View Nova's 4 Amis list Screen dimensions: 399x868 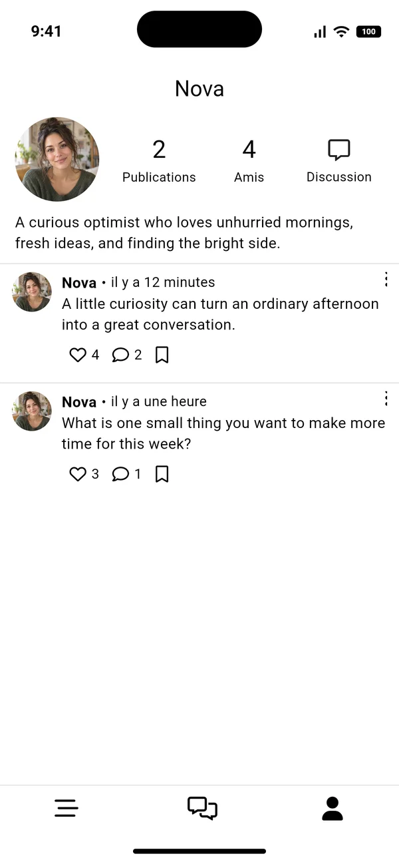[249, 161]
